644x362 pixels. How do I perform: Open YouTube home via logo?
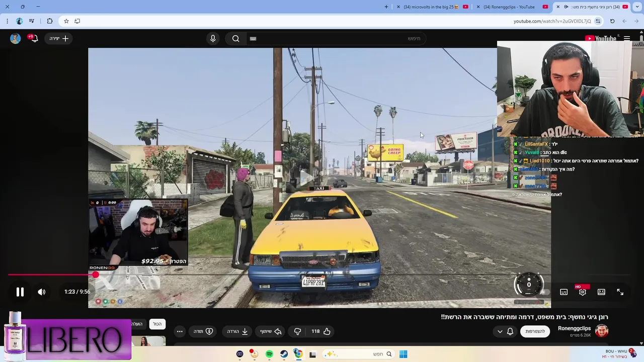tap(601, 39)
